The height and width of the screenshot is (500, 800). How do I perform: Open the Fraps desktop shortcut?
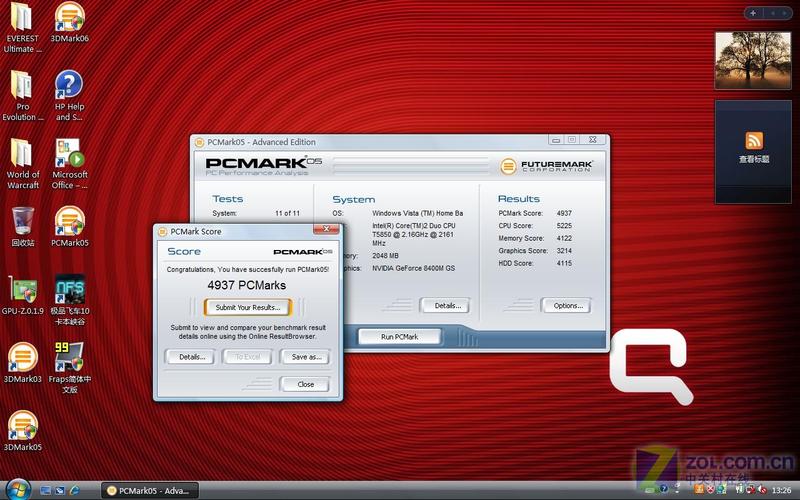69,367
